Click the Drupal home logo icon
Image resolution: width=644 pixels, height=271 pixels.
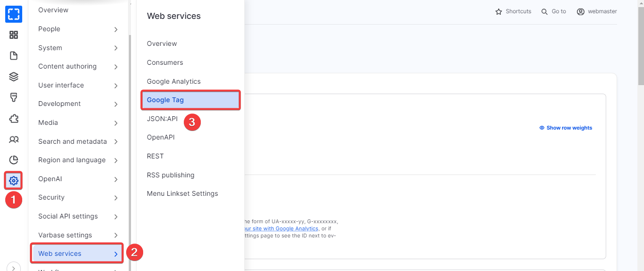[x=14, y=14]
